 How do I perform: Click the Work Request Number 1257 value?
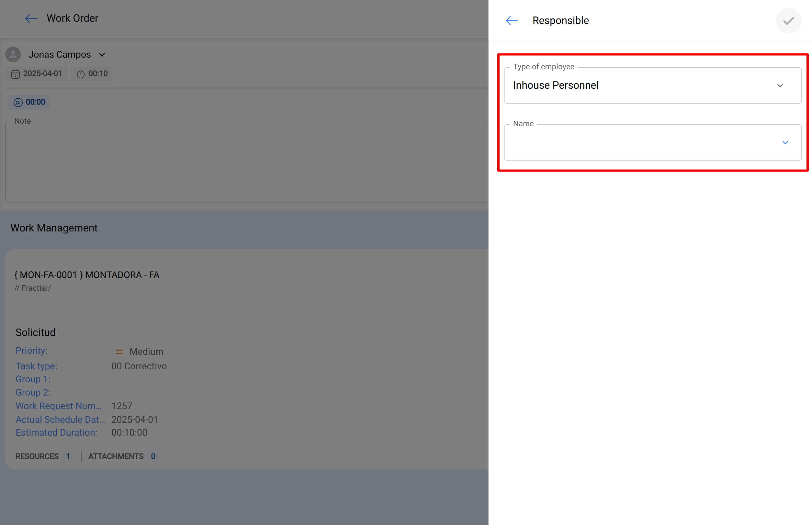click(x=122, y=406)
